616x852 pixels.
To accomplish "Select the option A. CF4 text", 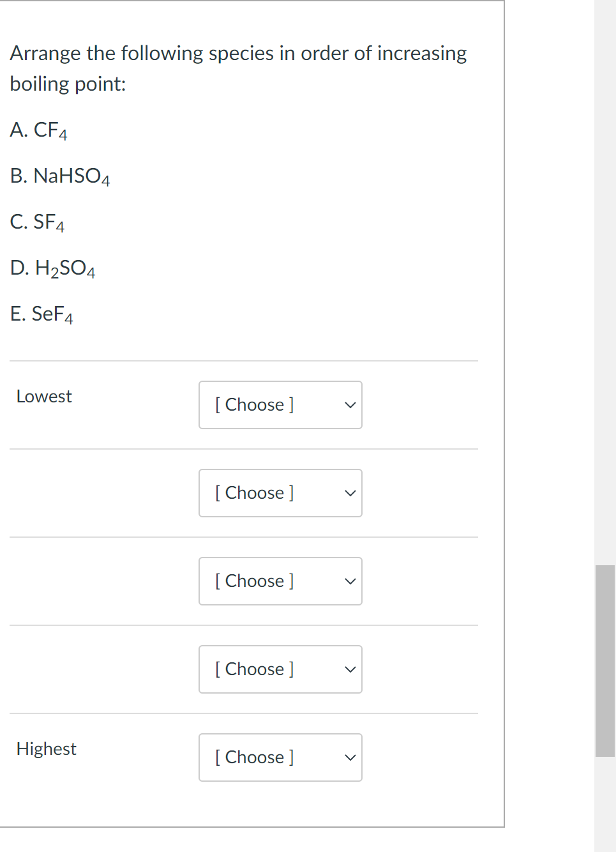I will coord(39,130).
